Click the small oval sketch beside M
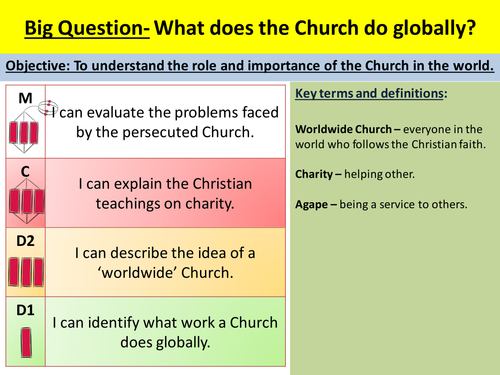 [47, 107]
